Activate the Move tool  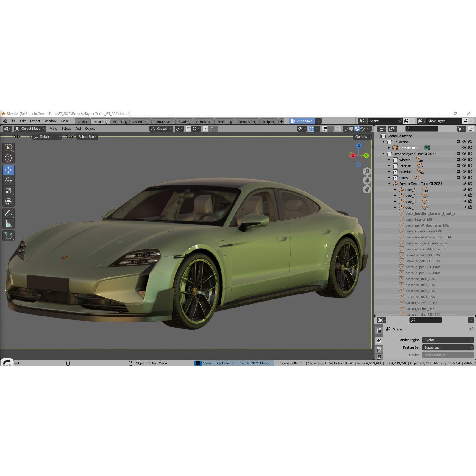pyautogui.click(x=8, y=170)
